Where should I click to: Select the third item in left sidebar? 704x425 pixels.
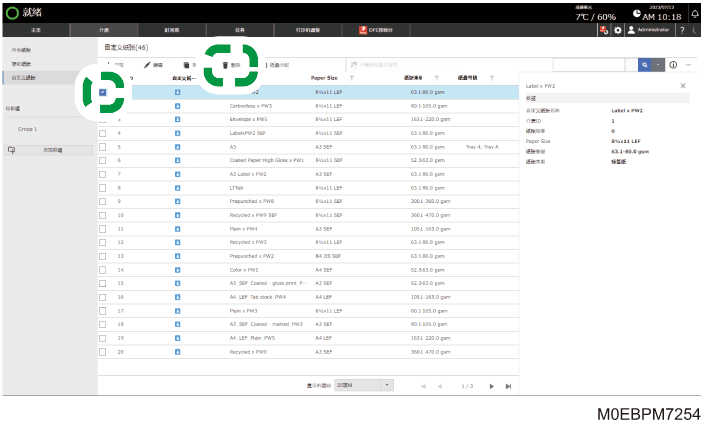[x=23, y=78]
